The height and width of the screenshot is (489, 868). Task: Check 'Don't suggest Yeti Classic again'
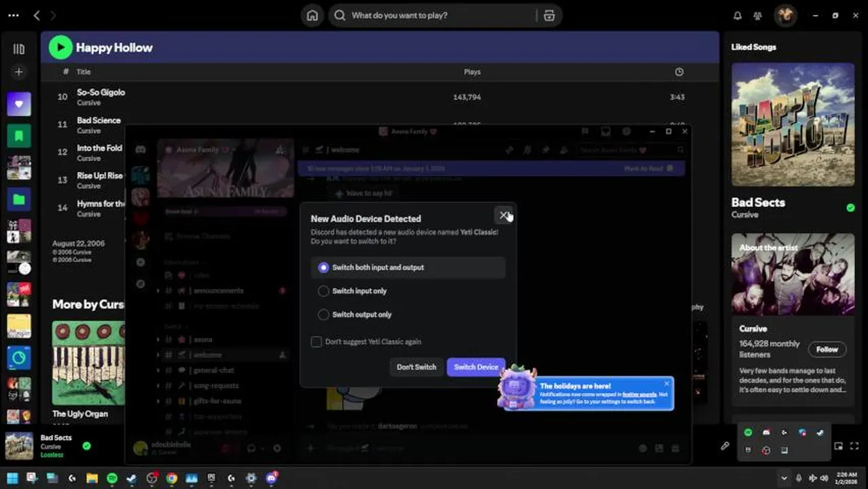316,342
